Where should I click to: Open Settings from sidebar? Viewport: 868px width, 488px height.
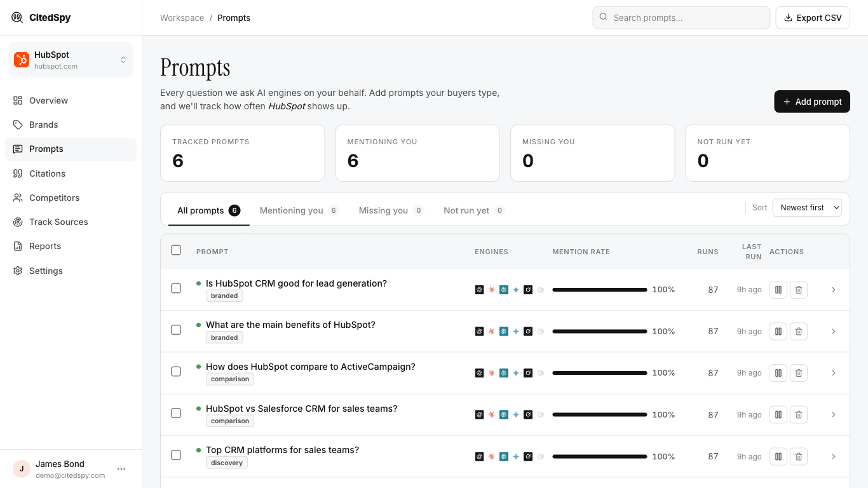[71, 271]
